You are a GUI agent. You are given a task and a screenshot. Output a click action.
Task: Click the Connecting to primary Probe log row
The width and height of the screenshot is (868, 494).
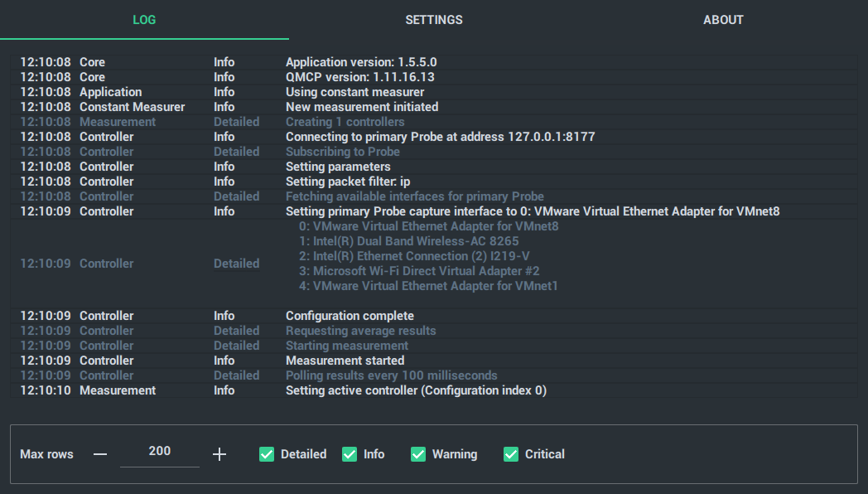(434, 137)
